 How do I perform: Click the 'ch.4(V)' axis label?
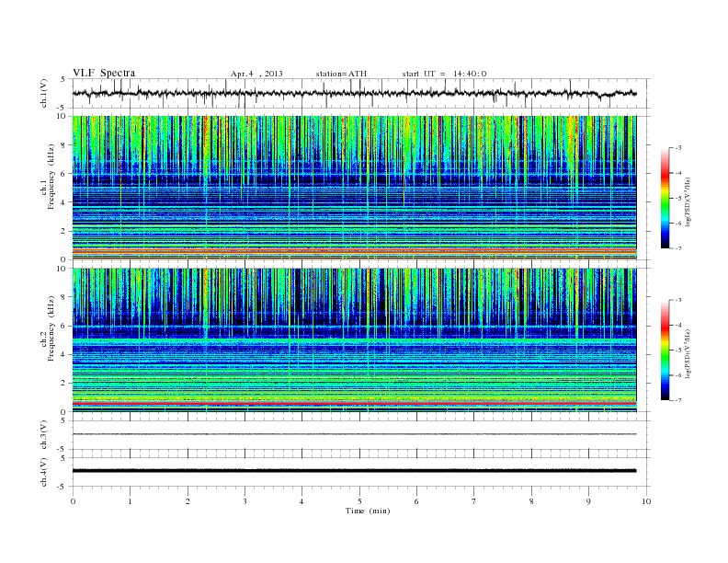43,472
